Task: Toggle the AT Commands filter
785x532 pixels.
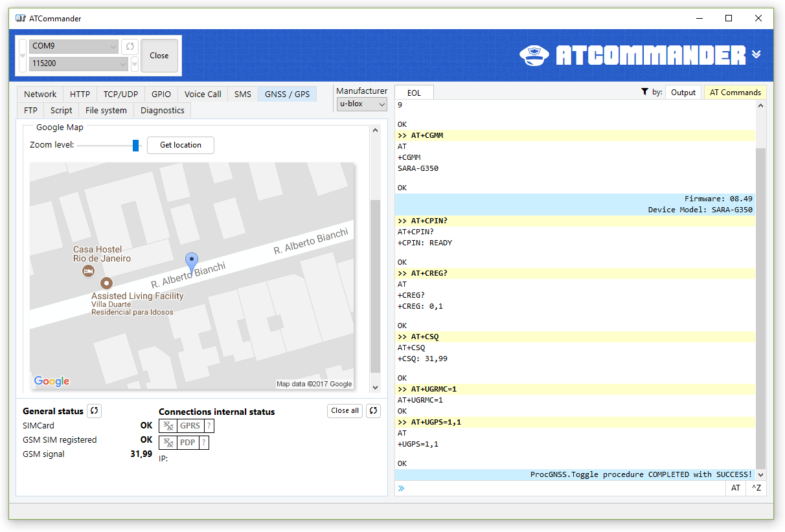Action: 735,93
